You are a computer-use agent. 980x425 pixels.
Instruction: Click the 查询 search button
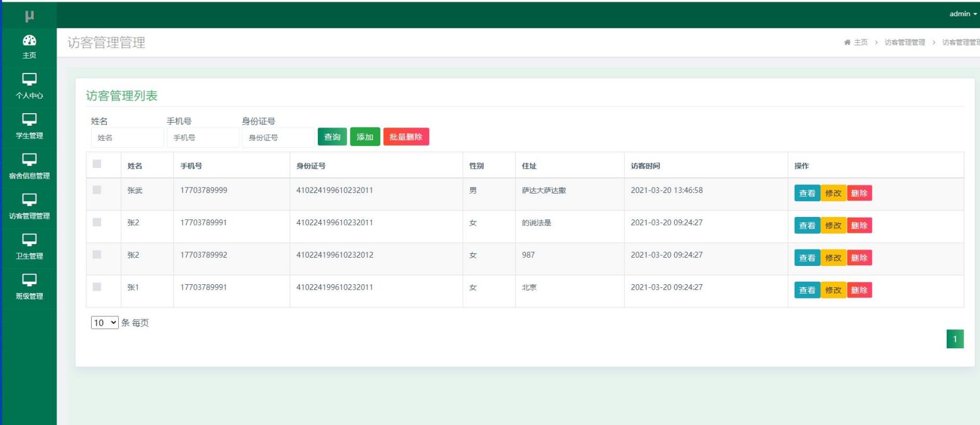coord(332,137)
